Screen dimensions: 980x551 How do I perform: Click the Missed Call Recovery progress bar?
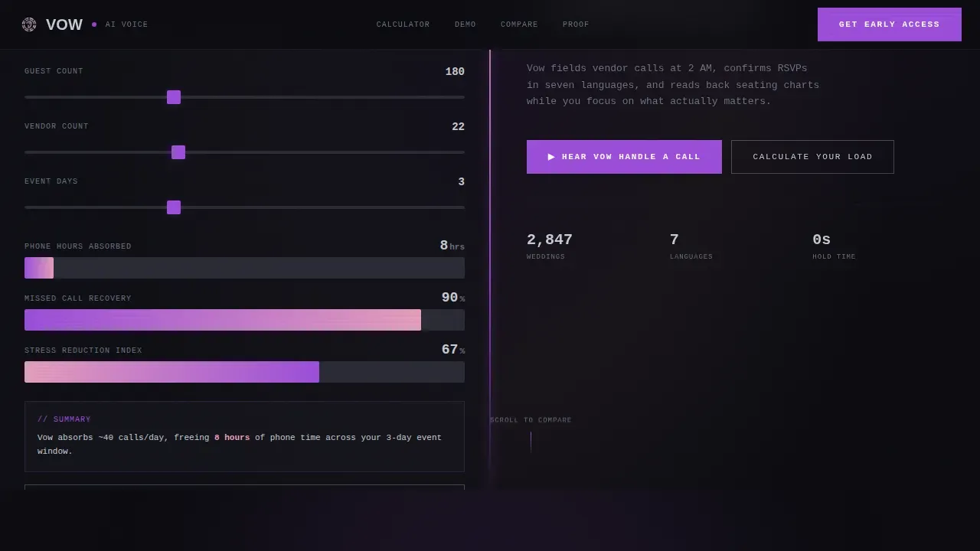coord(244,320)
